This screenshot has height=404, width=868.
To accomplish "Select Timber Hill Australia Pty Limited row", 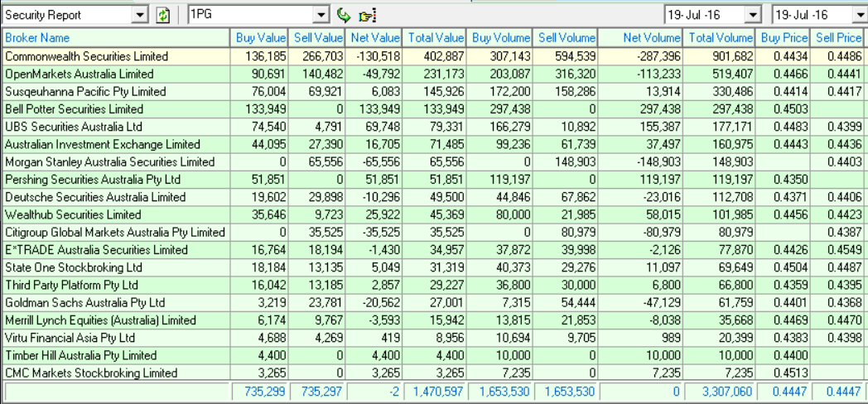I will (x=434, y=356).
